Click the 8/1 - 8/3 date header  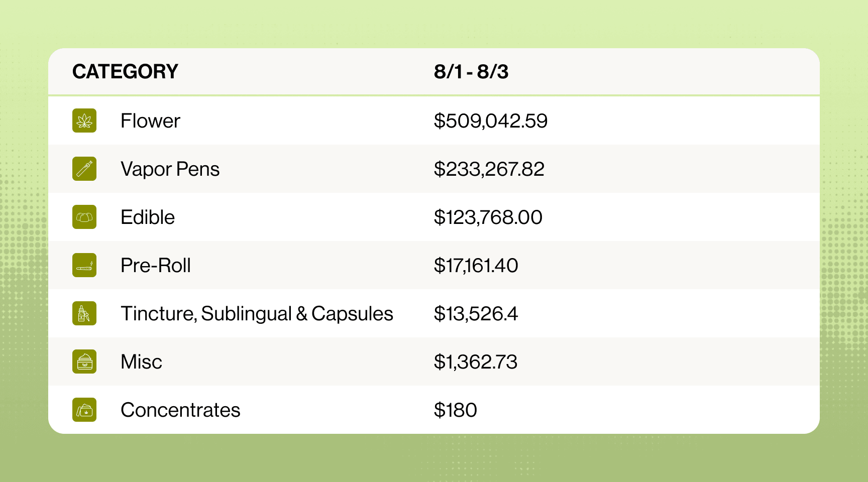471,72
